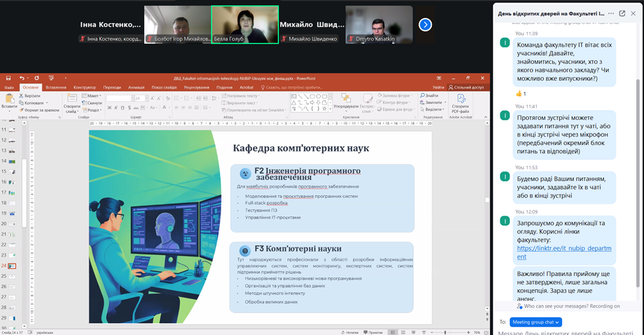
Task: Click Створити PDF-файл Acrobat icon
Action: click(460, 103)
